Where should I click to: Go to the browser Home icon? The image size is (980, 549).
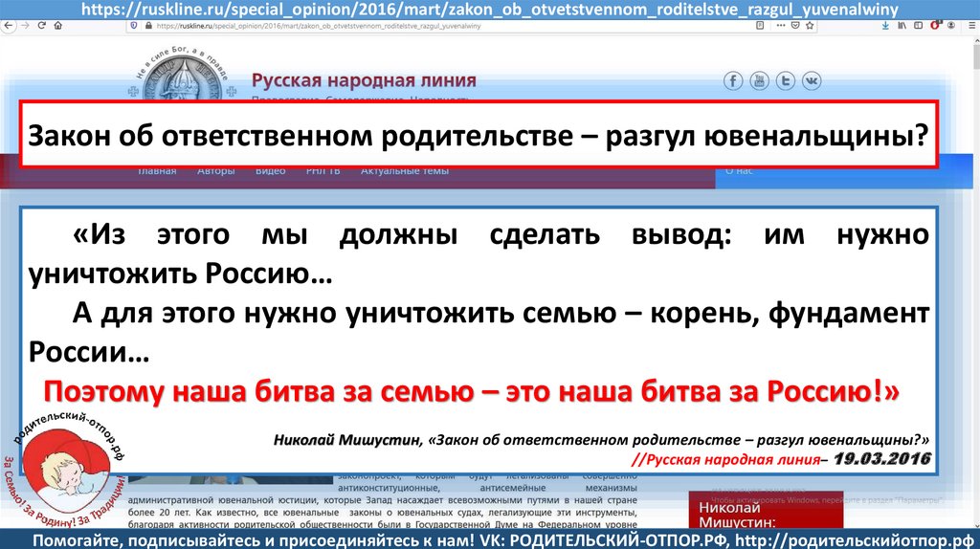coord(59,26)
